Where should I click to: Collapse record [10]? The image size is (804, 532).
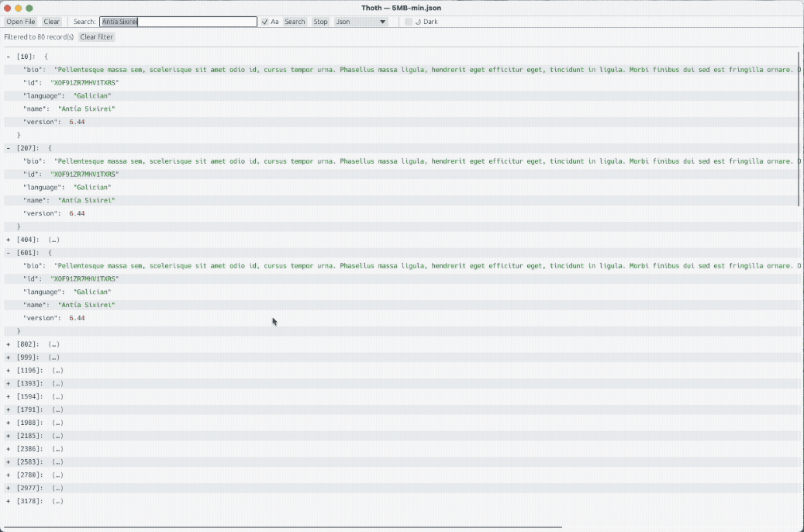pyautogui.click(x=9, y=57)
